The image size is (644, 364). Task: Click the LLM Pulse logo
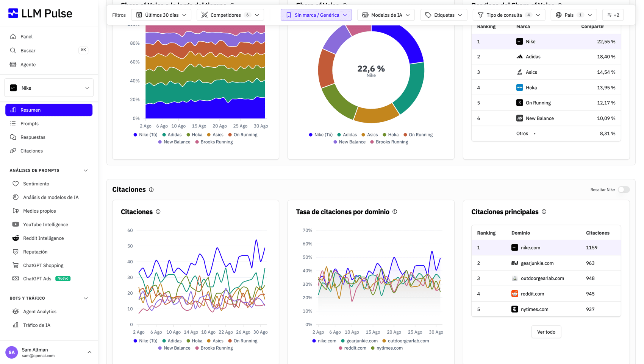tap(40, 13)
